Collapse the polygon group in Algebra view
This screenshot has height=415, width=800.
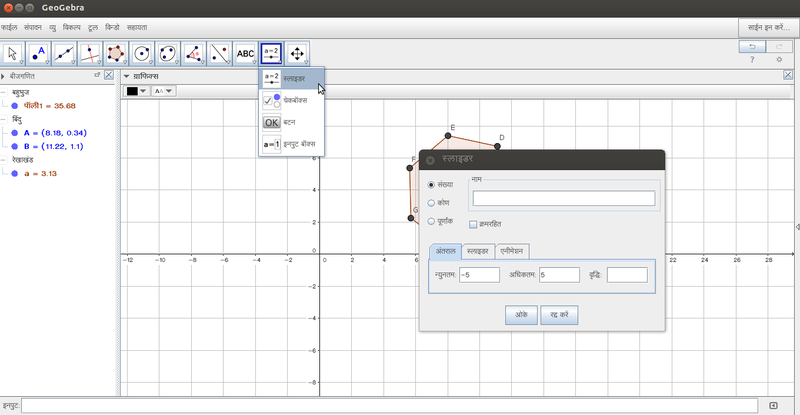click(4, 92)
